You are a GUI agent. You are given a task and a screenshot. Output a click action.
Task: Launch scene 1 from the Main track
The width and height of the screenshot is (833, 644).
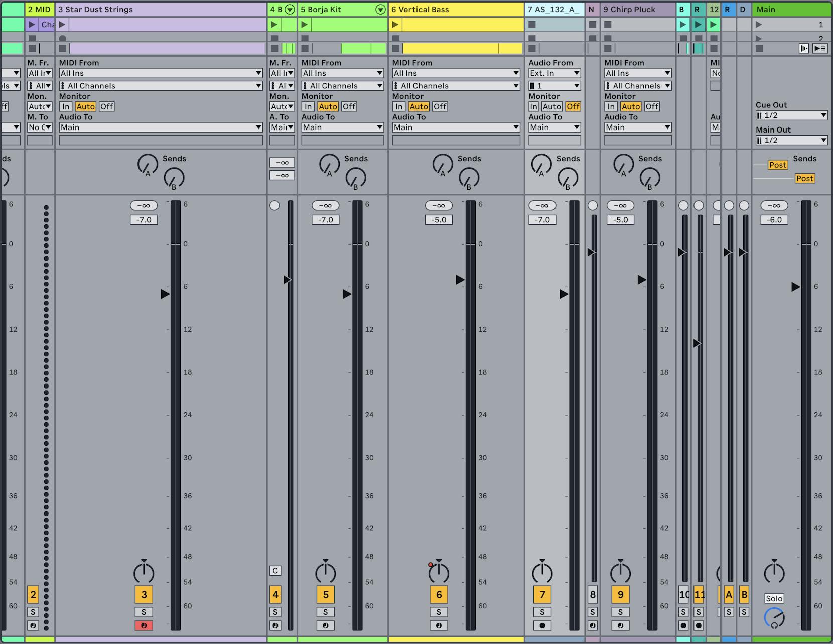tap(759, 24)
